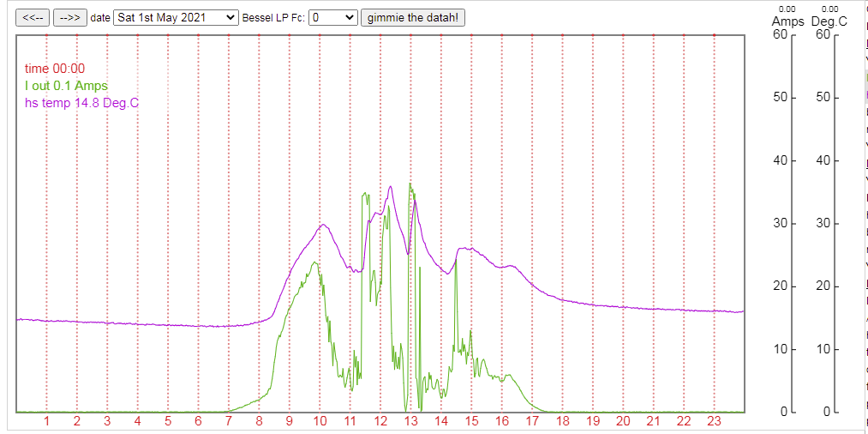
Task: Click the purple "hs temp 14.8 Deg.C" legend
Action: click(81, 103)
